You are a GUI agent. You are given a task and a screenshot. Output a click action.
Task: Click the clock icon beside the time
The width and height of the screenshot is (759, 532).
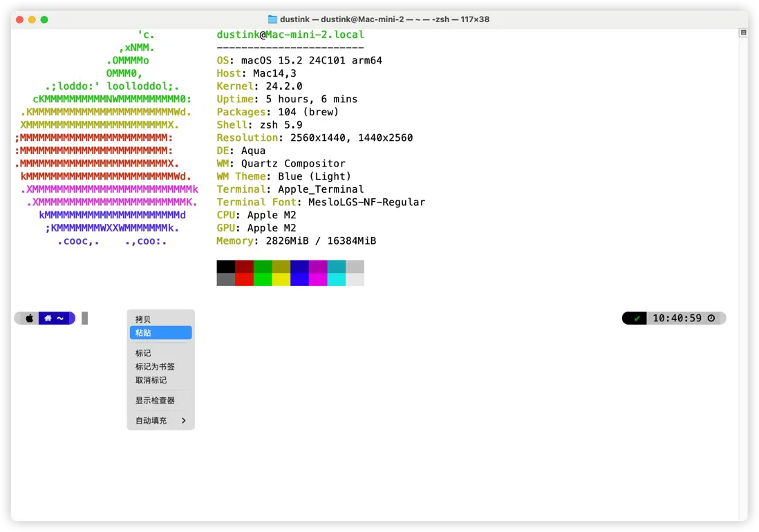click(711, 319)
